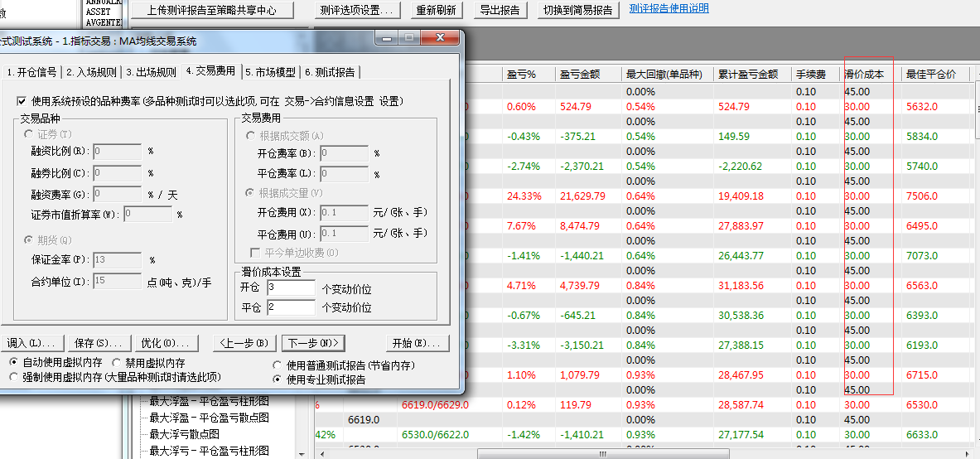Click 导出报告 to export report
The height and width of the screenshot is (459, 980).
click(x=500, y=10)
